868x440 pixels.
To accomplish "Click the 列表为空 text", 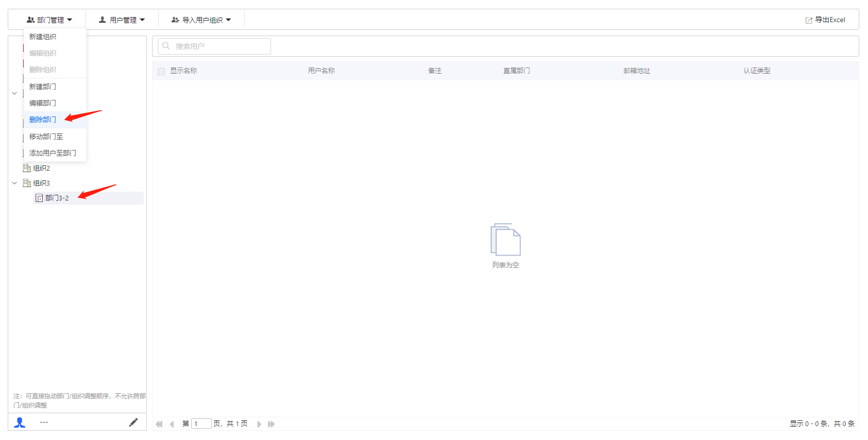I will (505, 265).
